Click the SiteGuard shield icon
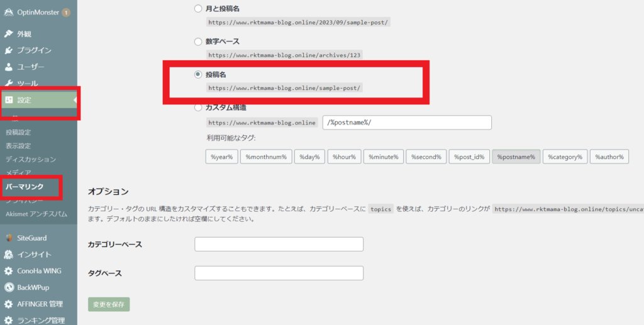644x325 pixels. (9, 238)
